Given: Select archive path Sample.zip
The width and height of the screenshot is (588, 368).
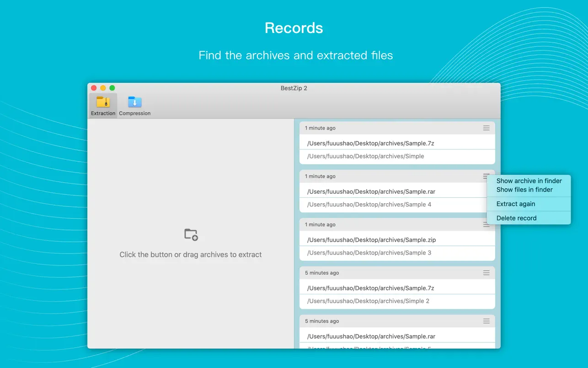Looking at the screenshot, I should [371, 240].
